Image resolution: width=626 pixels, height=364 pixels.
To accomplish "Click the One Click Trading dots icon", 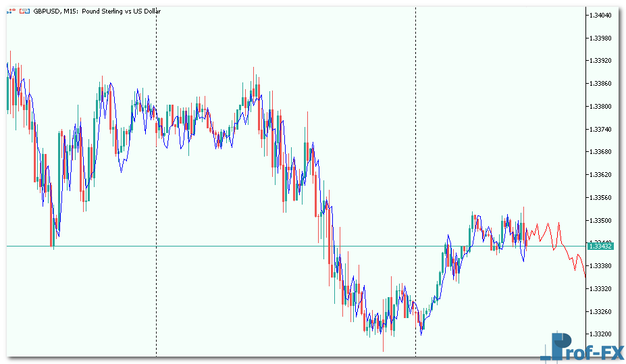I will click(x=11, y=11).
